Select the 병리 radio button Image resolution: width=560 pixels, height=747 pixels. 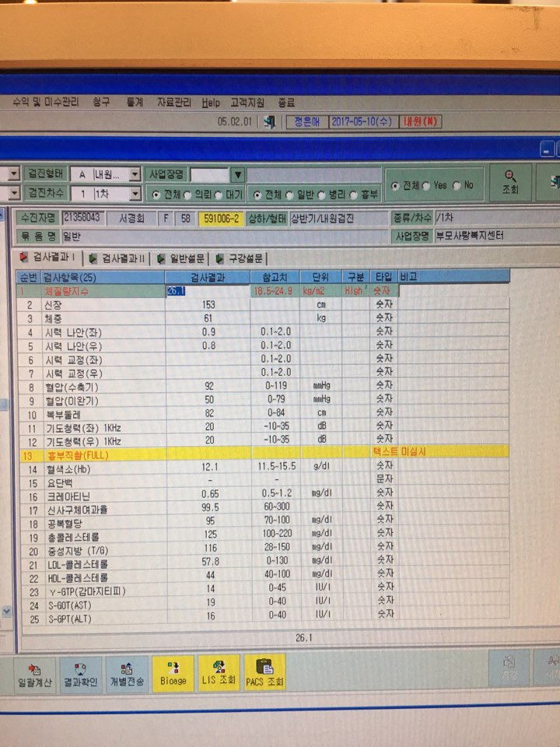(x=321, y=195)
